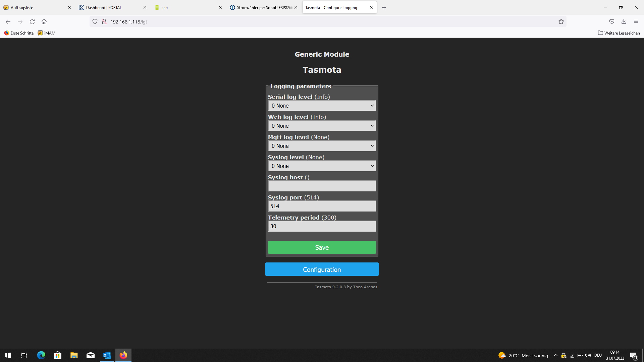Open the browser home page
This screenshot has height=362, width=644.
point(44,22)
